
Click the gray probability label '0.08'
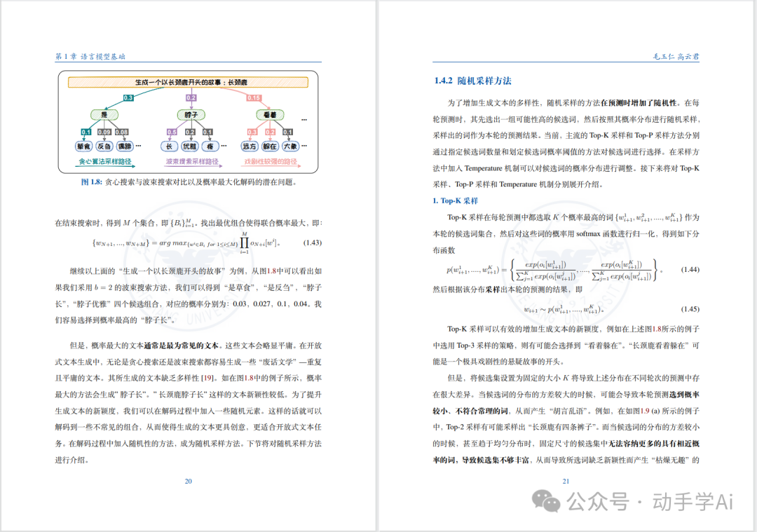click(x=122, y=132)
